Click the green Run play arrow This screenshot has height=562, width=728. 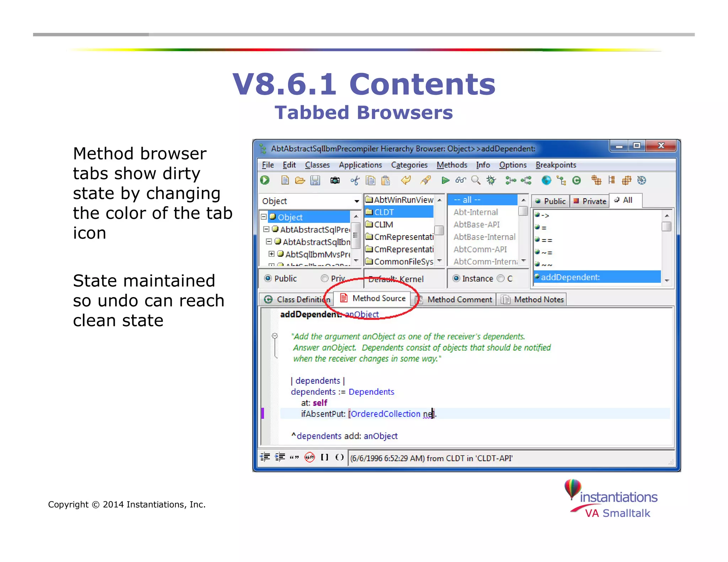(x=445, y=180)
